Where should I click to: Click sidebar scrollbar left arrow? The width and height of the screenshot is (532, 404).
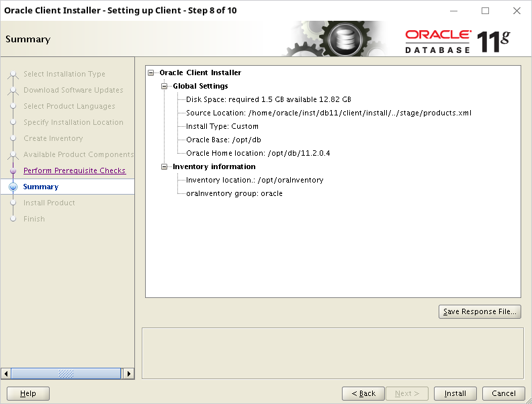coord(6,374)
